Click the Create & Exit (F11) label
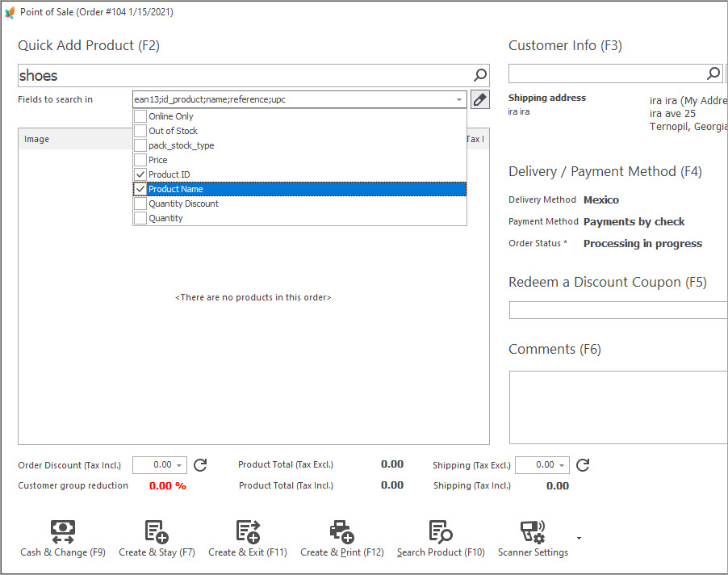 tap(248, 552)
